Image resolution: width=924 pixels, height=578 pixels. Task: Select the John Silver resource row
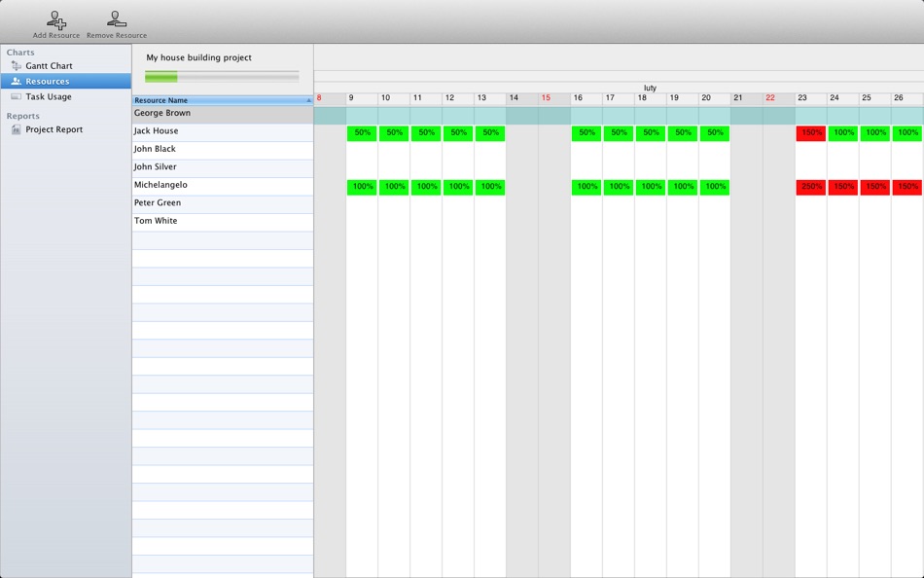pos(222,168)
